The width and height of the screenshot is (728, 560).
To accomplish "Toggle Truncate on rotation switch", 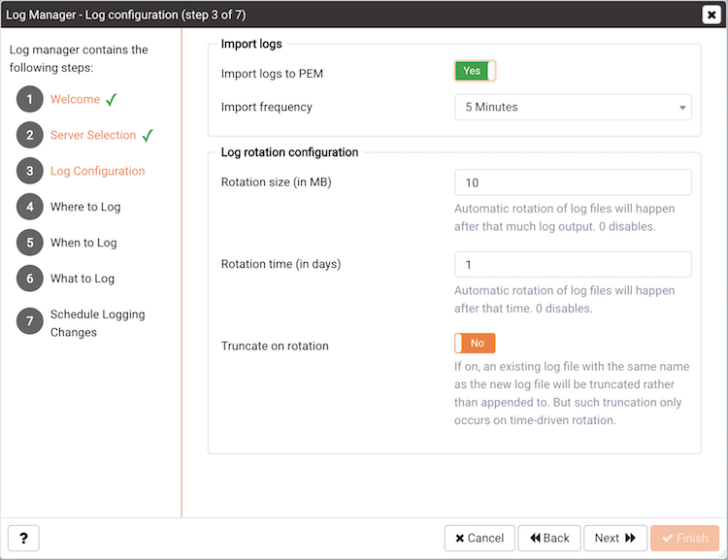I will tap(475, 344).
